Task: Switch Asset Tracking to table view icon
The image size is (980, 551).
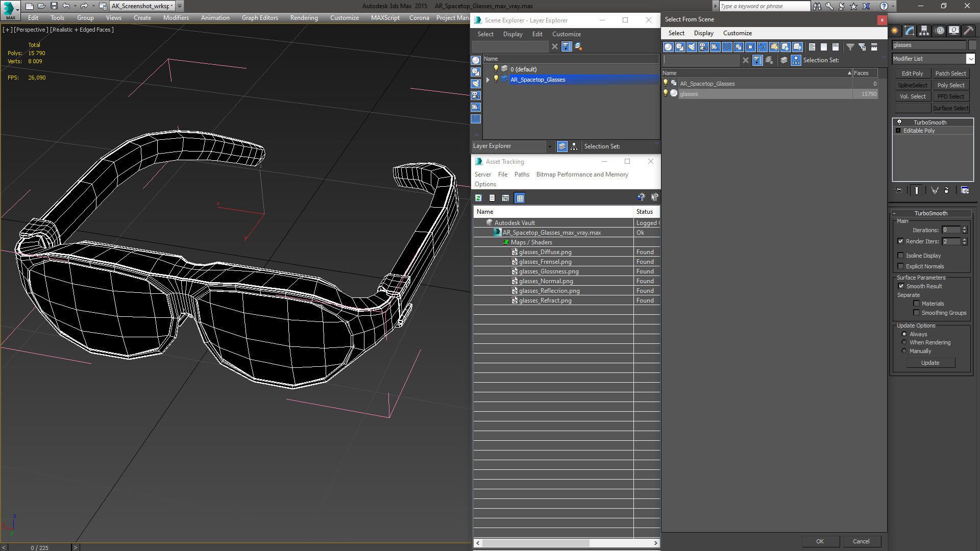Action: click(520, 198)
